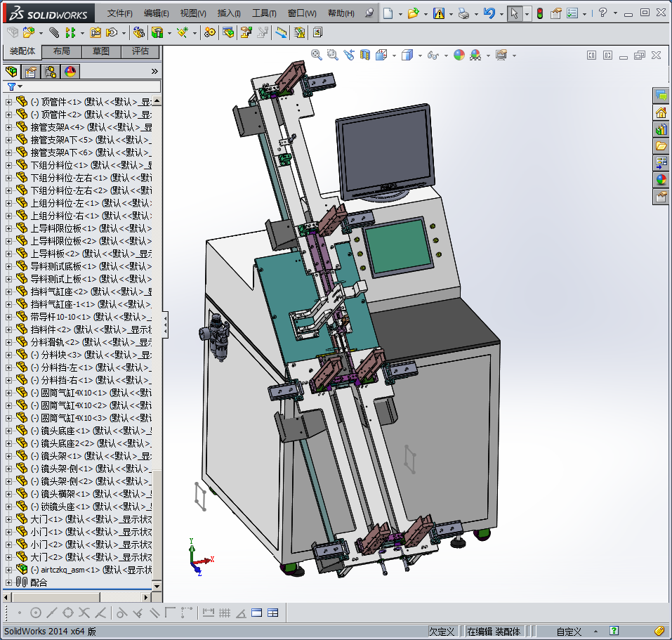Image resolution: width=672 pixels, height=640 pixels.
Task: Click the Rebuild traffic light icon
Action: pos(539,13)
